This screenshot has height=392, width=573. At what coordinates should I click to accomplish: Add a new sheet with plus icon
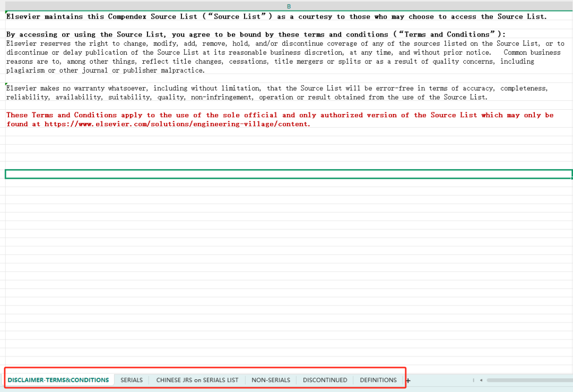(x=408, y=381)
